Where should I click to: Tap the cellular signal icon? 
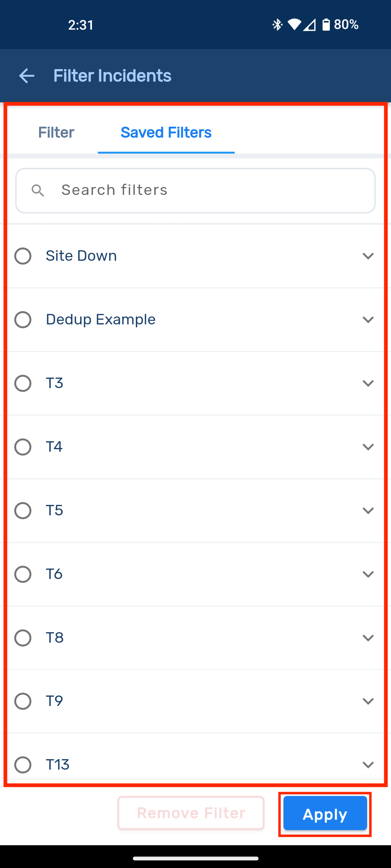point(310,25)
